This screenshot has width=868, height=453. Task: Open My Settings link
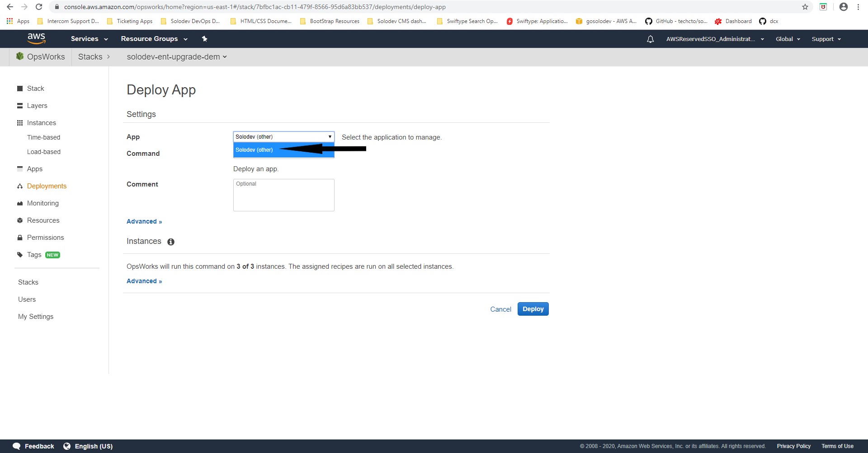(36, 317)
